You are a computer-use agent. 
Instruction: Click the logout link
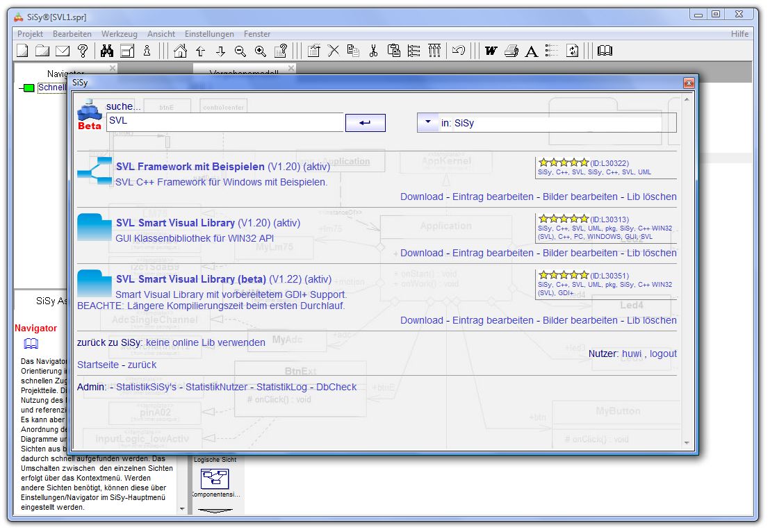coord(663,354)
